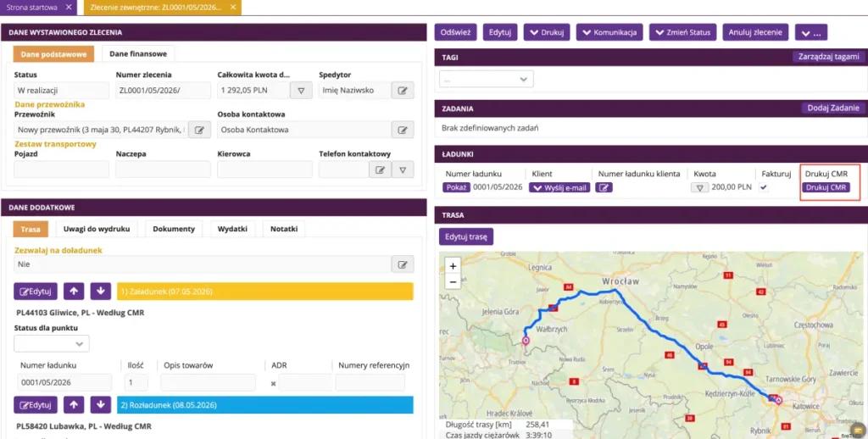868x439 pixels.
Task: Close the Zlecenie zewnętrzne tab
Action: click(x=233, y=7)
